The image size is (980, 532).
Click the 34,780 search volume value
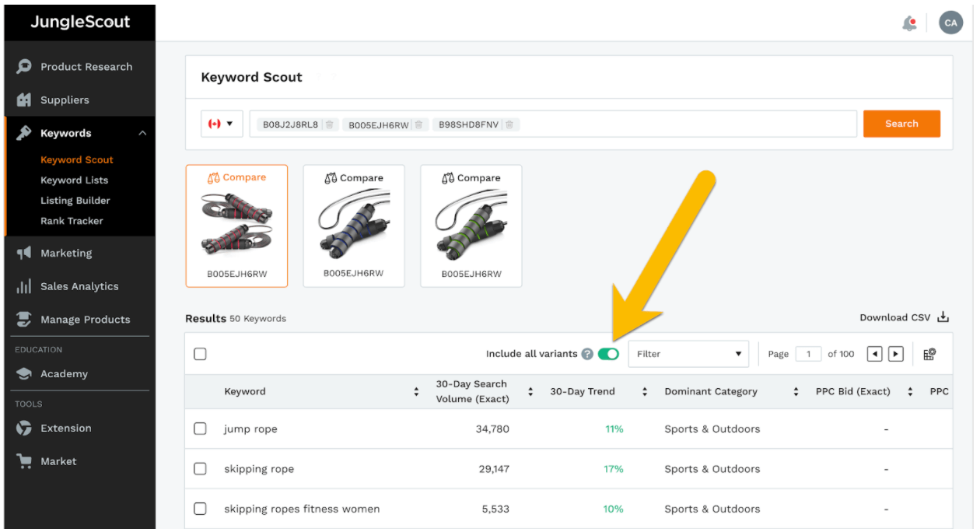[492, 429]
